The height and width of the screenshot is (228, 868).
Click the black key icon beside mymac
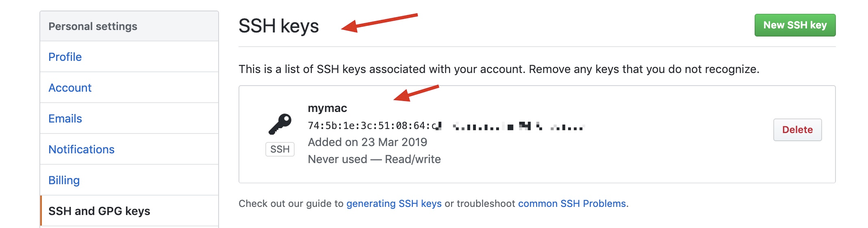point(280,124)
